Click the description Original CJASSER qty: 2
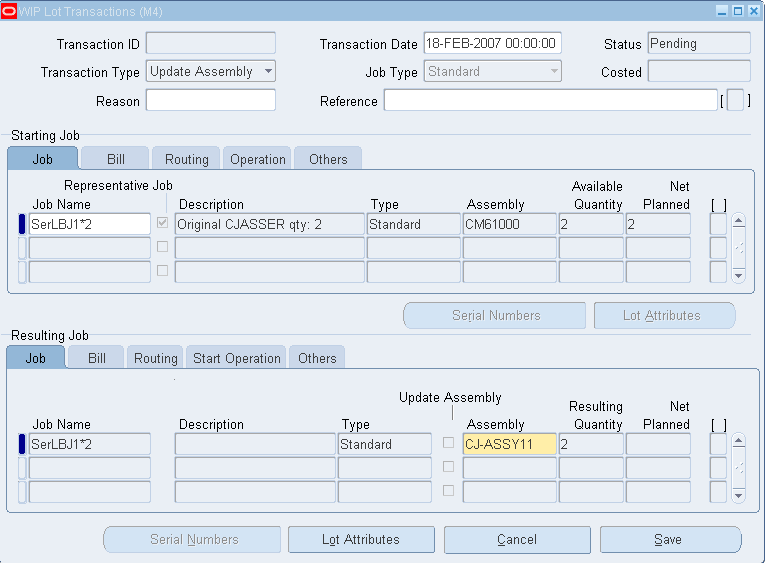The width and height of the screenshot is (765, 563). point(269,224)
